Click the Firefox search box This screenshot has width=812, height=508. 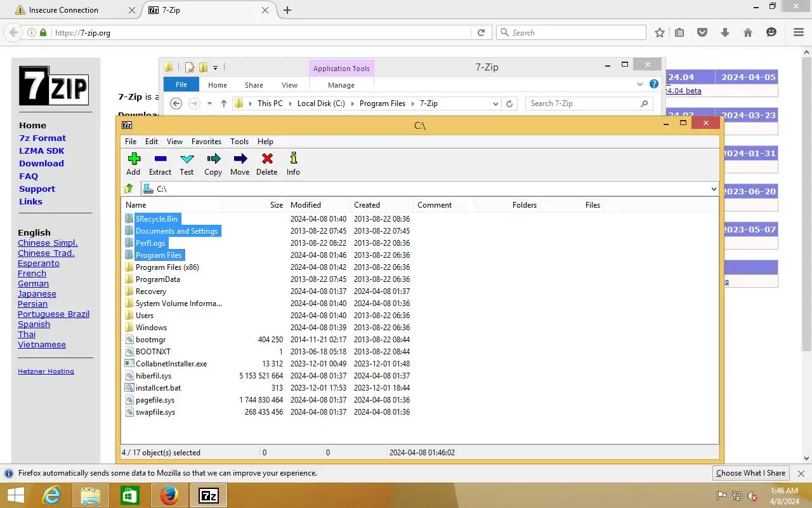pyautogui.click(x=571, y=32)
